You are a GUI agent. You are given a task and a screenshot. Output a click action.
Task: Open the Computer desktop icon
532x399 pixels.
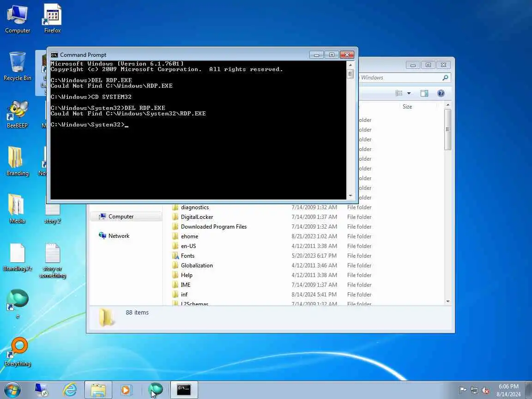[x=17, y=18]
